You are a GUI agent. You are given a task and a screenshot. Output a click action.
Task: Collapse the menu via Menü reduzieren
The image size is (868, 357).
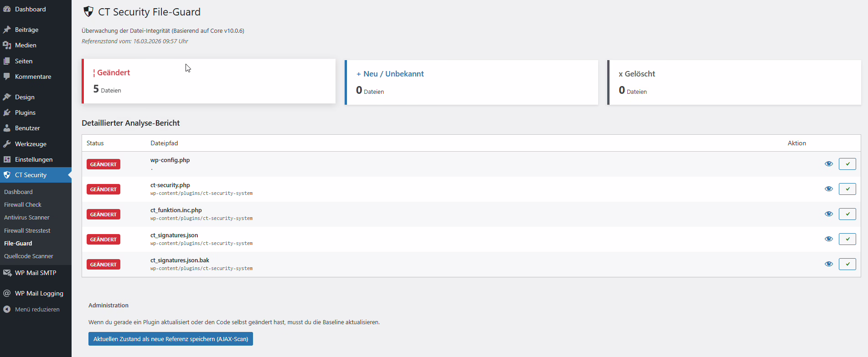36,309
